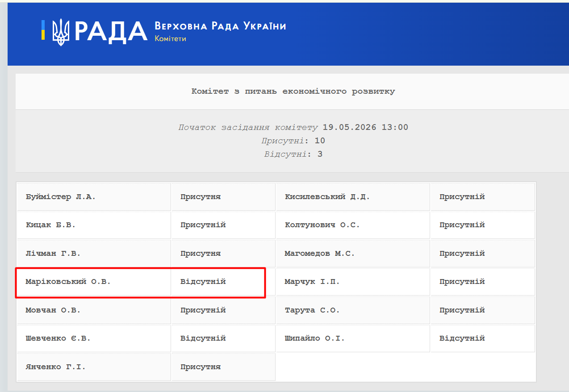569x392 pixels.
Task: Select the name Магомедов М.С.
Action: tap(320, 254)
